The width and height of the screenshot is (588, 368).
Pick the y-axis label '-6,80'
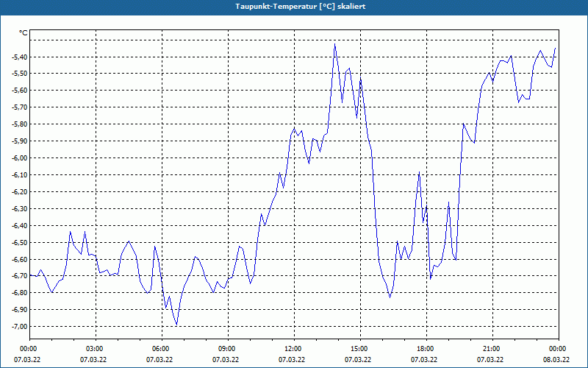pyautogui.click(x=20, y=292)
